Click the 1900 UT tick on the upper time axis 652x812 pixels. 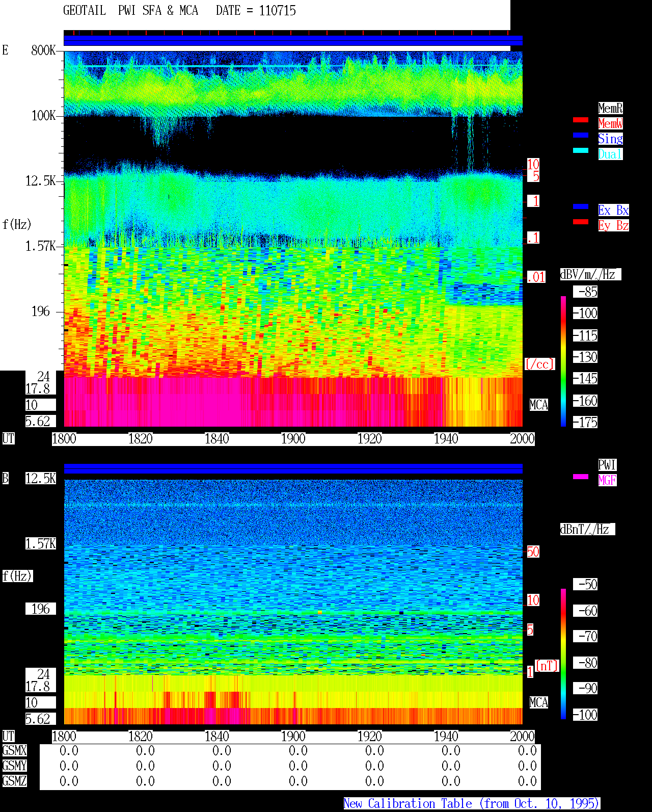coord(293,438)
